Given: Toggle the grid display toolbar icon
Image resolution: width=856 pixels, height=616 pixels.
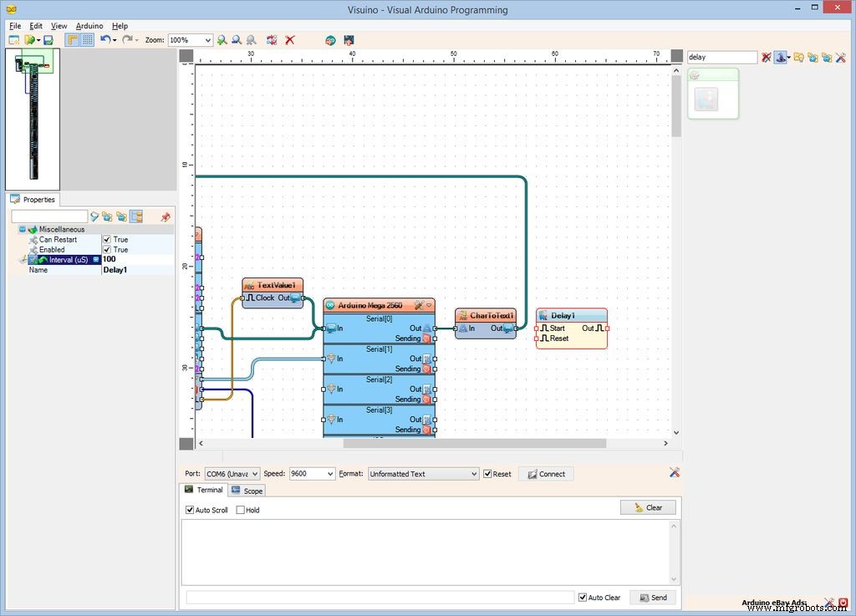Looking at the screenshot, I should 87,40.
